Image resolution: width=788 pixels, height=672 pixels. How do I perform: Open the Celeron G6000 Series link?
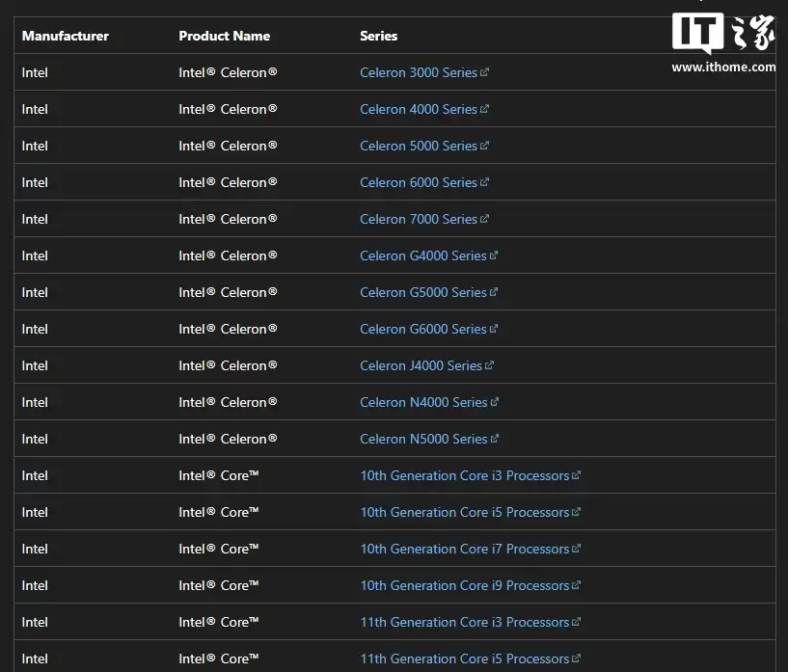click(x=422, y=329)
